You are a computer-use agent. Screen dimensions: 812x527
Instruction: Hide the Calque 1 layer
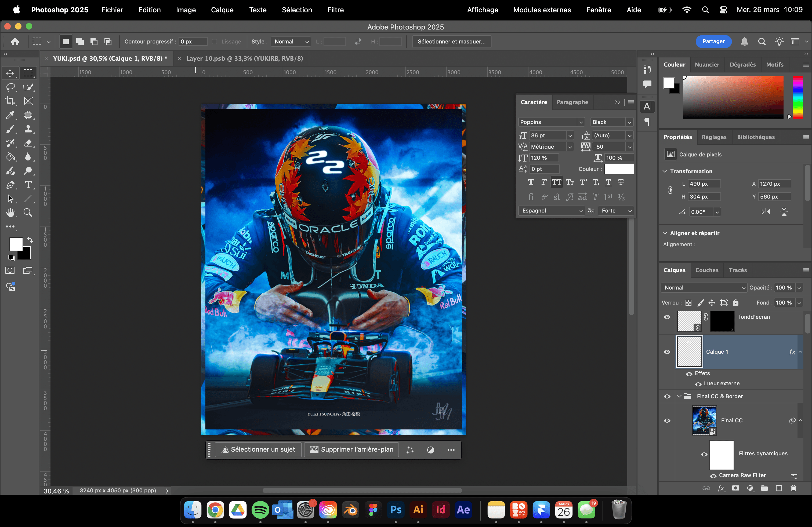667,352
